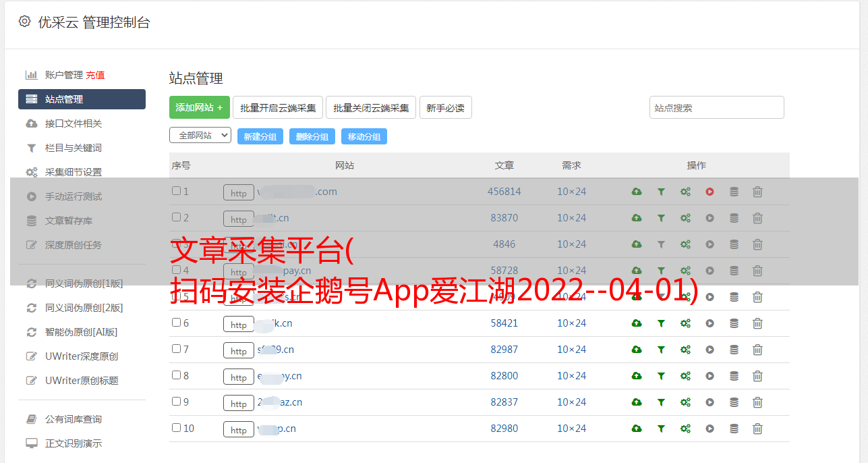
Task: Tick the checkbox for row 9
Action: point(176,402)
